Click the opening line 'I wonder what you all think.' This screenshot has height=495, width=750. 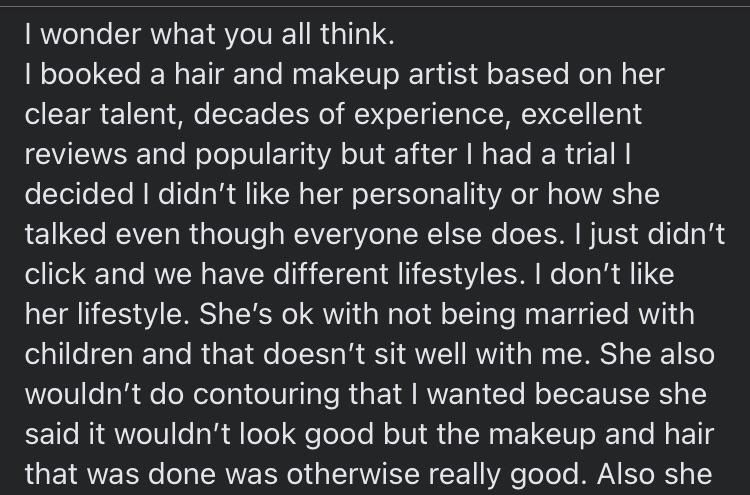(x=210, y=35)
